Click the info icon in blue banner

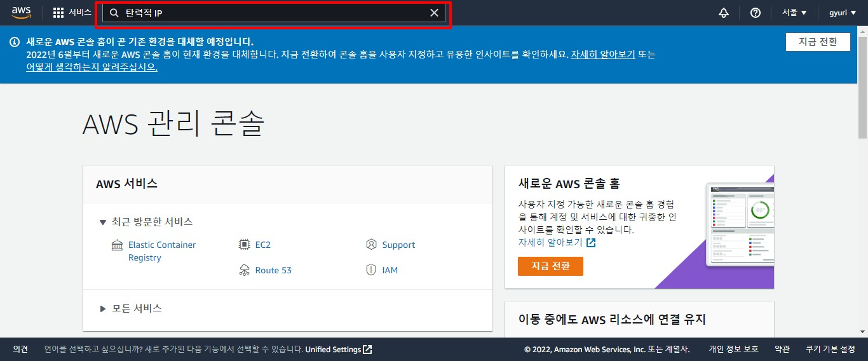15,42
